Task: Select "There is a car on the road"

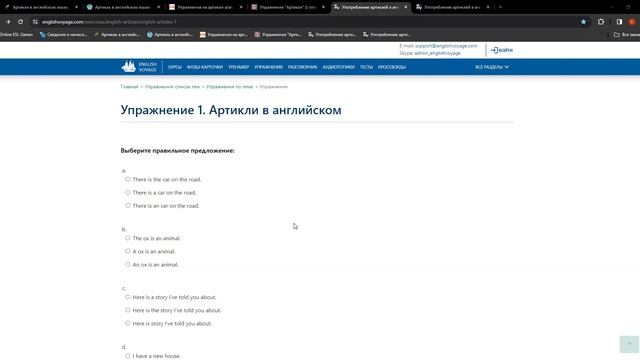Action: pos(128,192)
